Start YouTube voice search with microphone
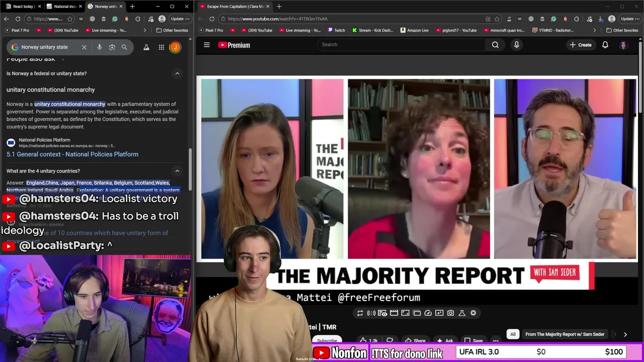Viewport: 644px width, 362px height. pyautogui.click(x=516, y=45)
